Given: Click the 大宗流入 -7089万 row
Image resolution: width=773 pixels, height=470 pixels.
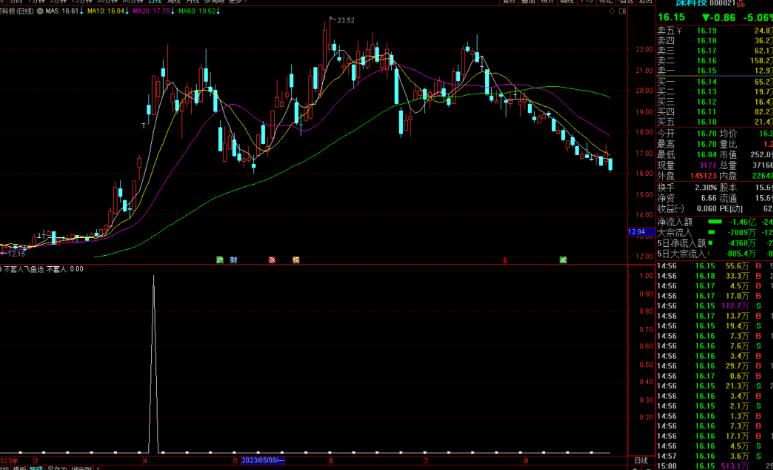Looking at the screenshot, I should pos(715,232).
